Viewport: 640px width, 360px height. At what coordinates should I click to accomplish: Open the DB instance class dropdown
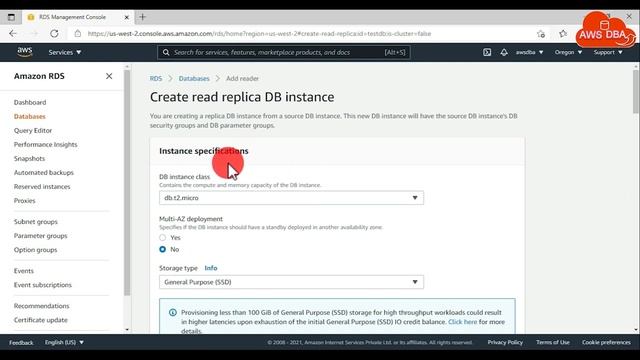pos(291,198)
